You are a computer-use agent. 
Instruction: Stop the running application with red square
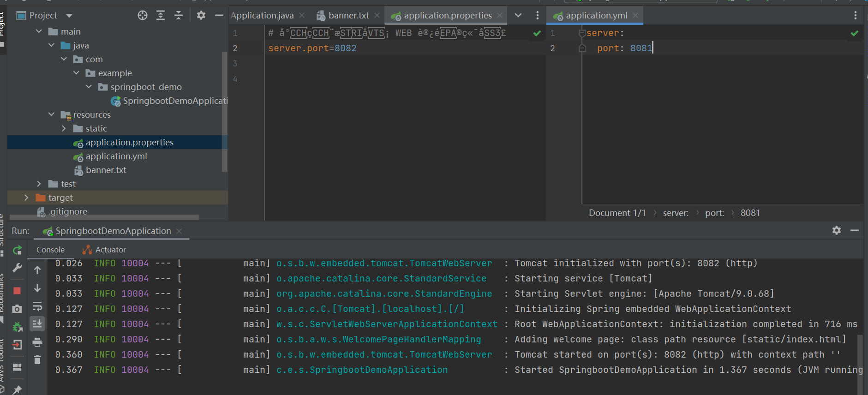coord(17,291)
